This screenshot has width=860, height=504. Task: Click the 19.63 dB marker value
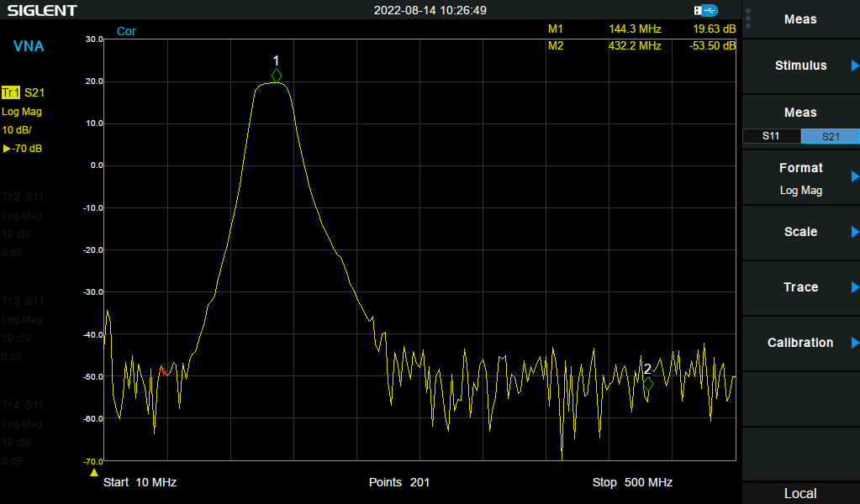714,29
